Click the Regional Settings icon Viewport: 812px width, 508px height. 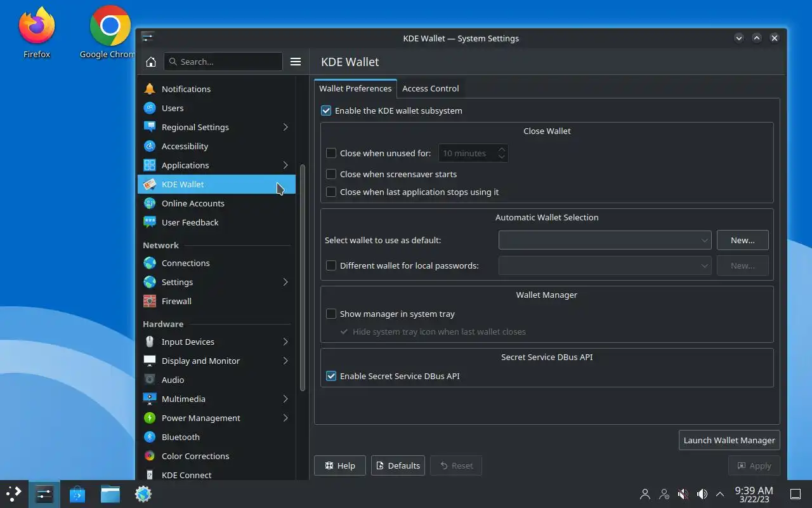150,127
